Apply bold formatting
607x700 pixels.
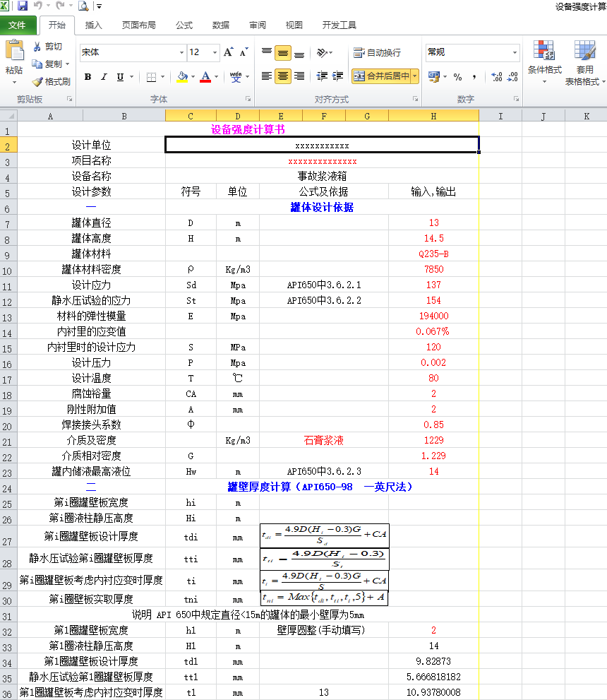pos(88,77)
